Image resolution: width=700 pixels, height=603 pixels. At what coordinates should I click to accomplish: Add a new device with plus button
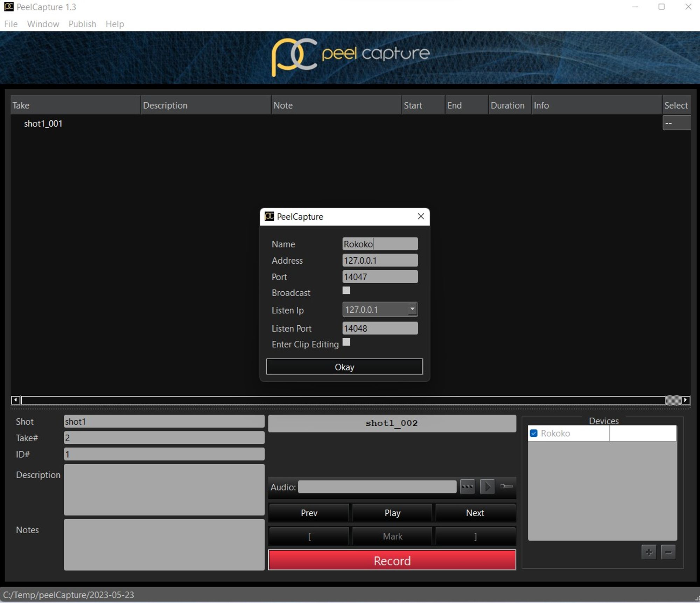pos(649,552)
